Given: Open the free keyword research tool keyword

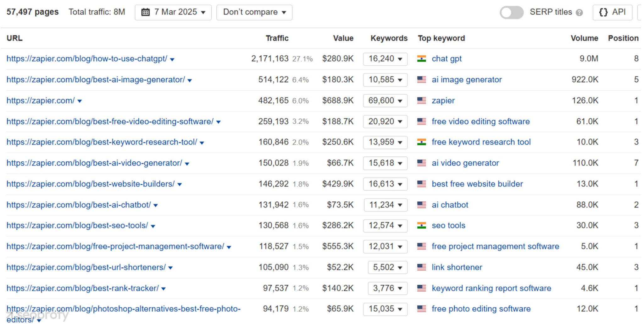Looking at the screenshot, I should point(481,142).
